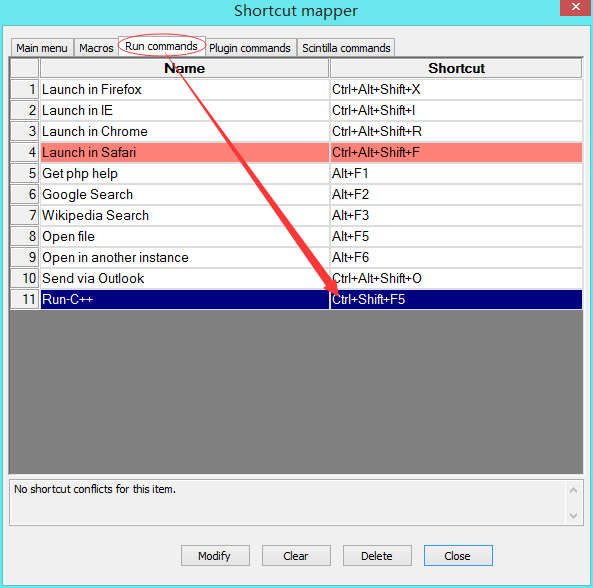
Task: Click the Ctrl+Alt+Shift+R shortcut cell
Action: pos(456,132)
